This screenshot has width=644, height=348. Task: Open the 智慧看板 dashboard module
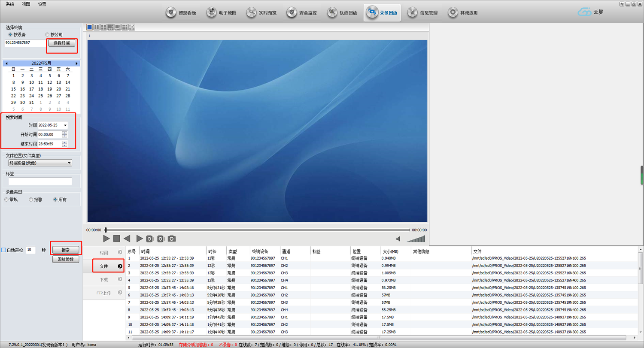click(181, 12)
